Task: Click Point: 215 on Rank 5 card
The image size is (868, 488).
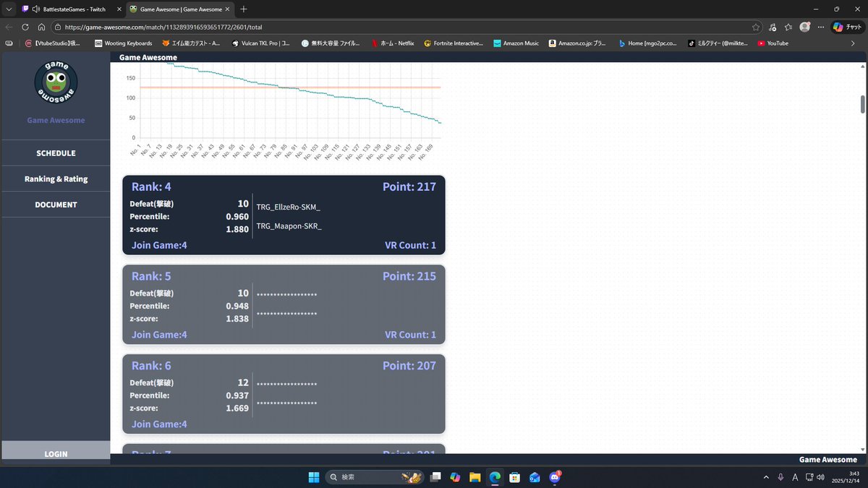Action: (x=409, y=276)
